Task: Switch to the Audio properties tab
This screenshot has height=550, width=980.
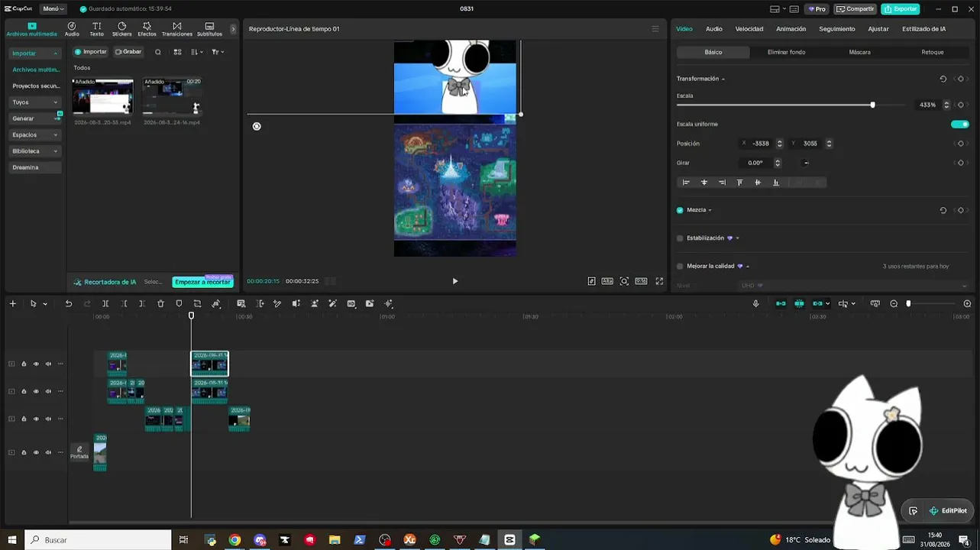Action: pos(714,29)
